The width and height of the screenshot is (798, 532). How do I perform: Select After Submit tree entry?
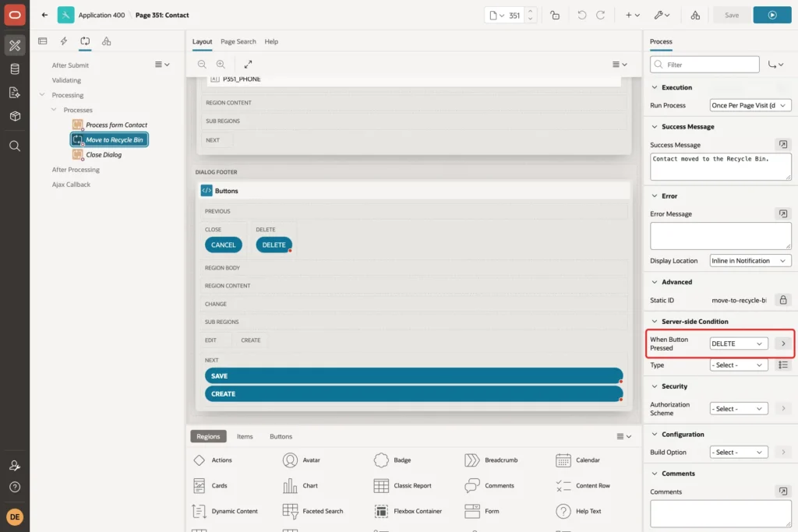click(x=70, y=65)
